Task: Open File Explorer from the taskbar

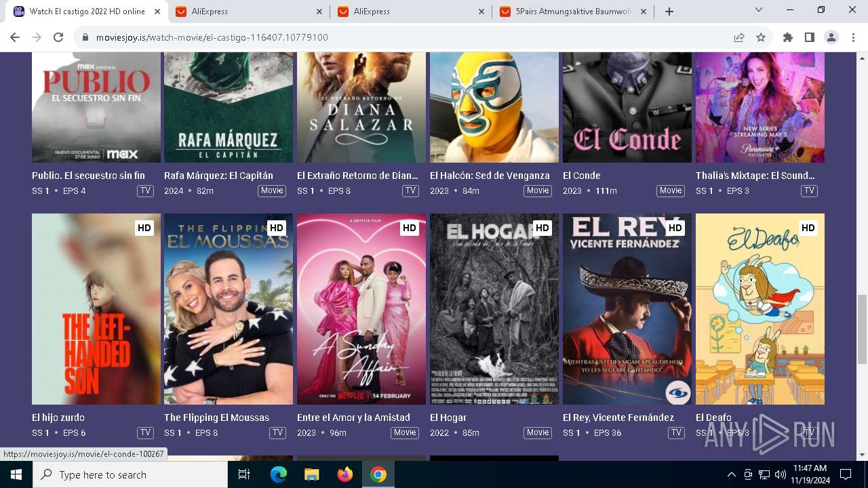Action: pyautogui.click(x=311, y=474)
